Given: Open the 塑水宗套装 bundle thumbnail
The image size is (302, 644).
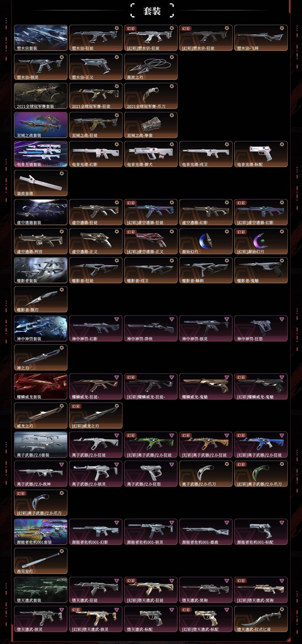Looking at the screenshot, I should 41,38.
